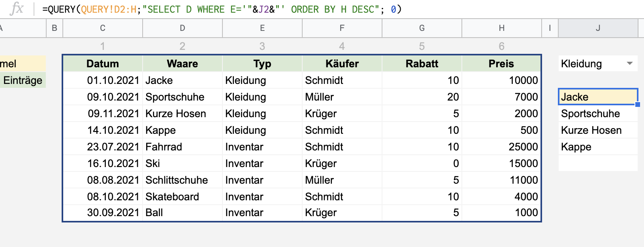Viewport: 644px width, 247px height.
Task: Select column D header
Action: (183, 28)
